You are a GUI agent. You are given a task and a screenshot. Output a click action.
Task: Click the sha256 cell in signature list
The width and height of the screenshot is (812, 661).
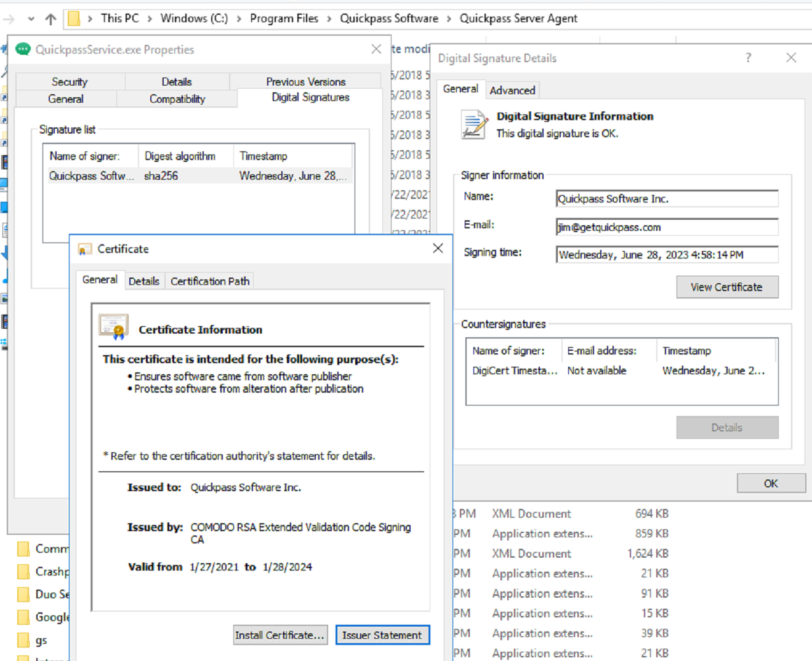pos(161,176)
